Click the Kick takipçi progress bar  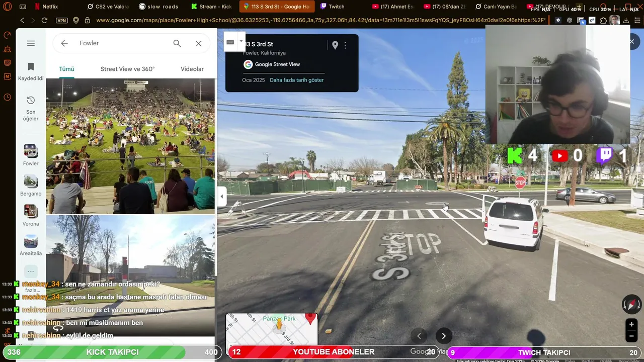[112, 352]
